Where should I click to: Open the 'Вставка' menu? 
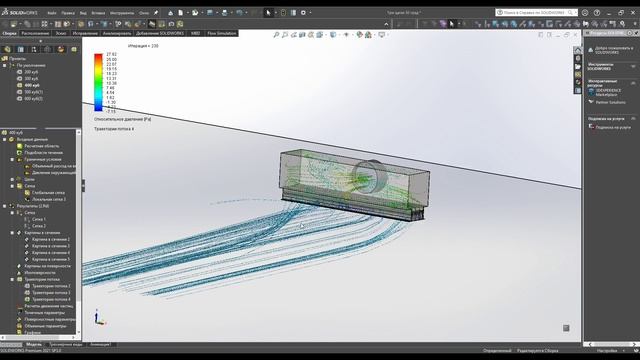98,13
